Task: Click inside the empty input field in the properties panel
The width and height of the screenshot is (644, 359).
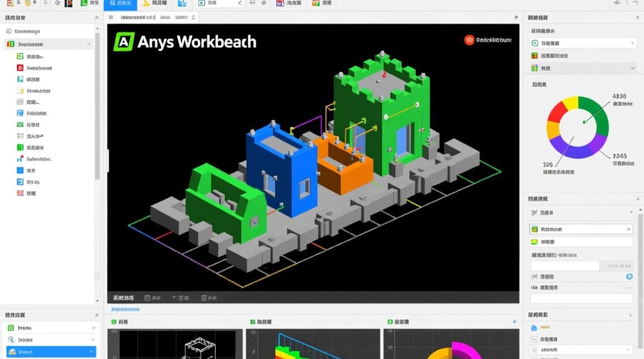Action: coord(564,265)
